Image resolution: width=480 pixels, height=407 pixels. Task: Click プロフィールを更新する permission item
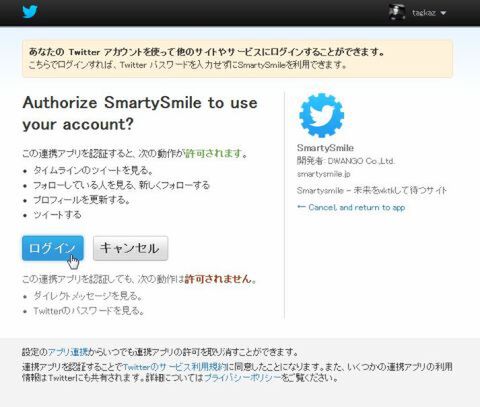[x=82, y=200]
